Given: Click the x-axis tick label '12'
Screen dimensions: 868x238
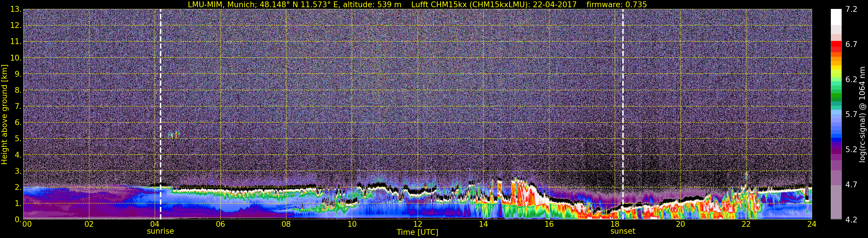Looking at the screenshot, I should (x=417, y=224).
